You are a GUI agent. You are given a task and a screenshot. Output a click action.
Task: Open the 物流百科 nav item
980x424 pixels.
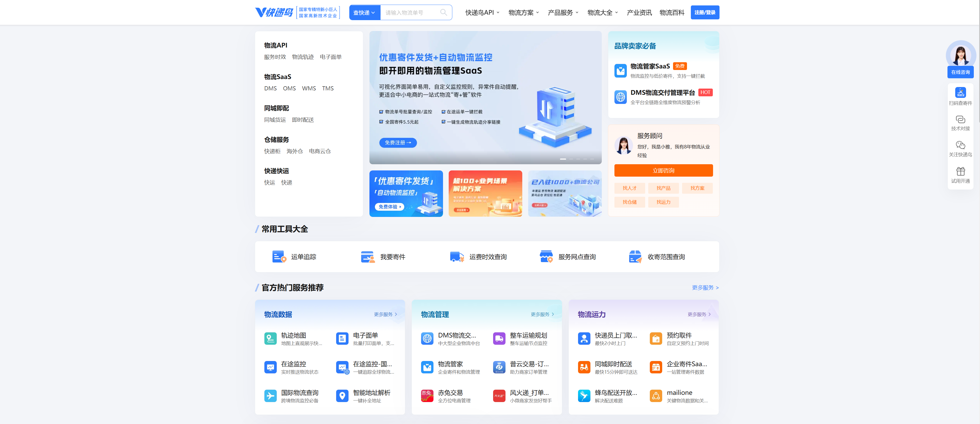pos(672,13)
